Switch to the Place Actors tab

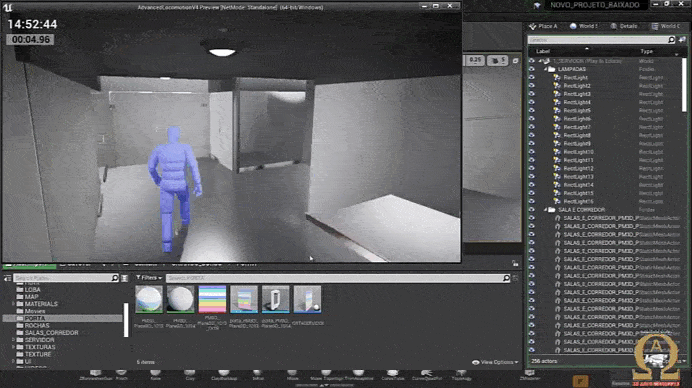coord(544,26)
